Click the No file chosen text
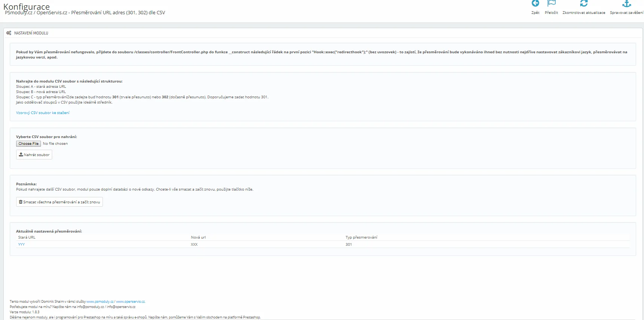This screenshot has height=320, width=644. (x=55, y=144)
